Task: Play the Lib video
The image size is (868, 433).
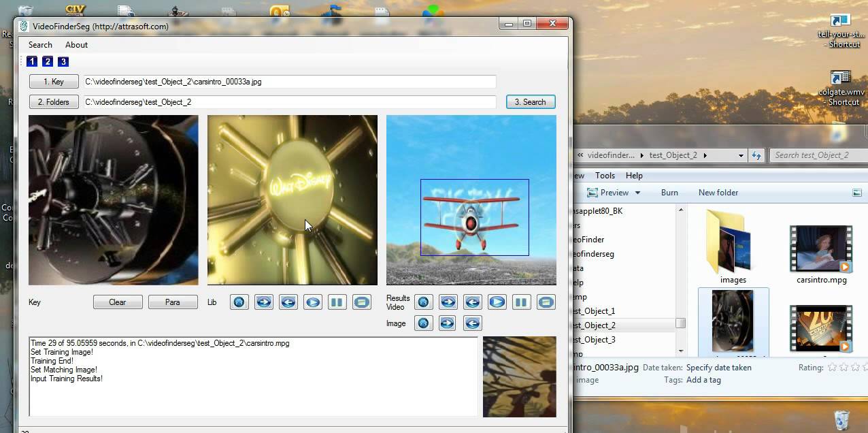Action: (313, 302)
